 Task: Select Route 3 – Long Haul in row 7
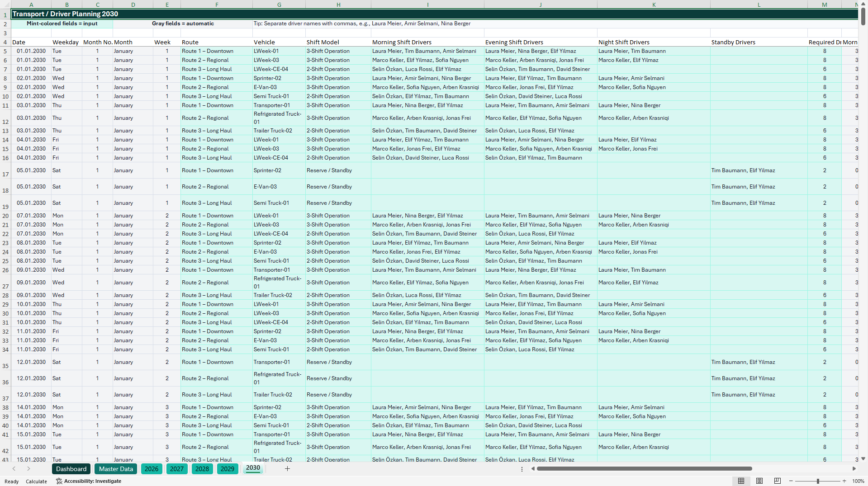pos(217,69)
